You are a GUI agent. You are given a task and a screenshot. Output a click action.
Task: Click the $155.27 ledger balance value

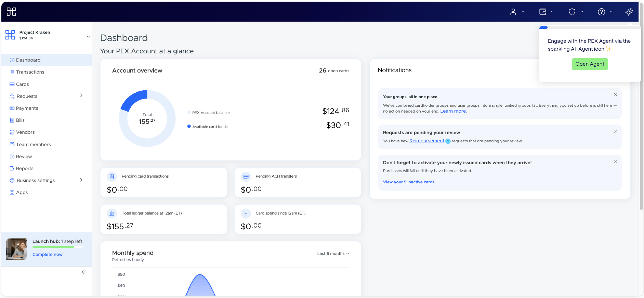pos(120,226)
